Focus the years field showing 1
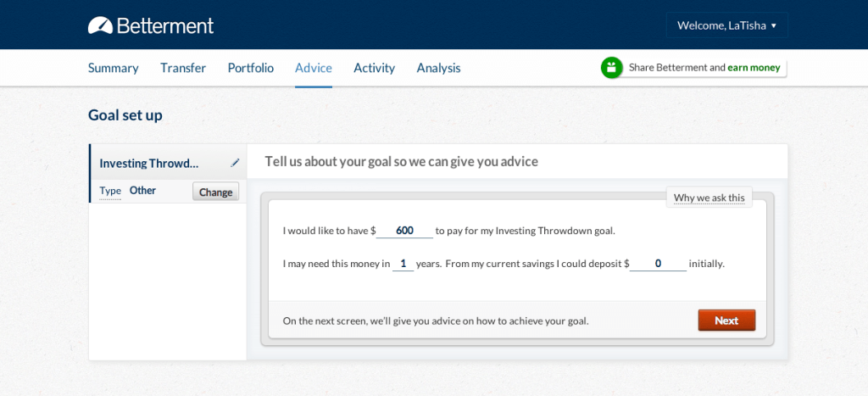 403,265
